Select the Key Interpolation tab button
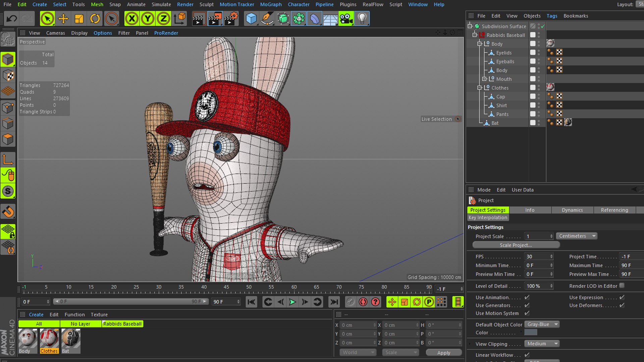This screenshot has height=362, width=644. (488, 218)
